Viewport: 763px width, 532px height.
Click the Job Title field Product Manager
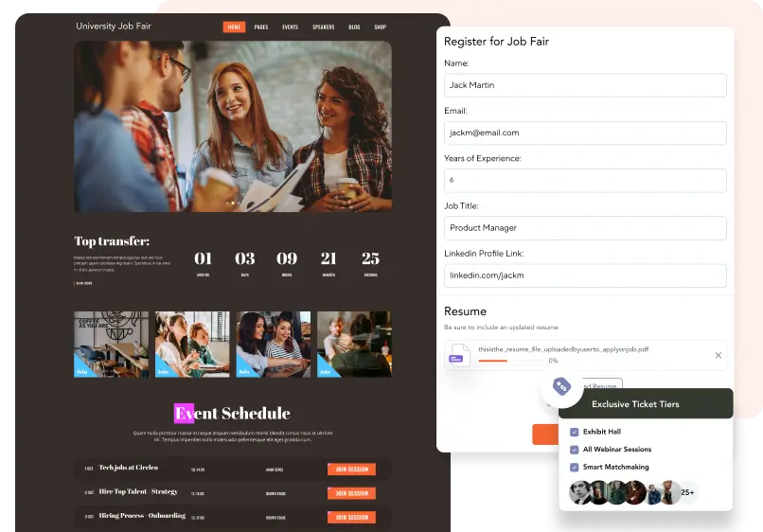click(x=585, y=228)
